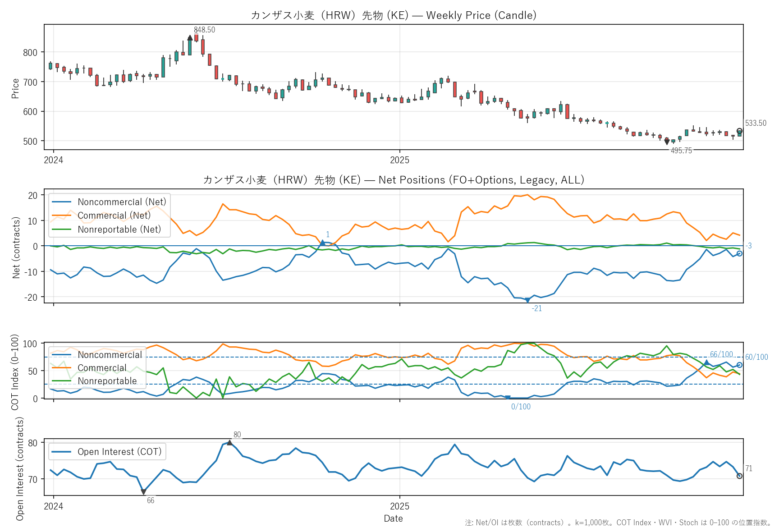Screen dimensions: 779x532
Task: Click the Nonreportable label in COT Index legend
Action: [107, 381]
